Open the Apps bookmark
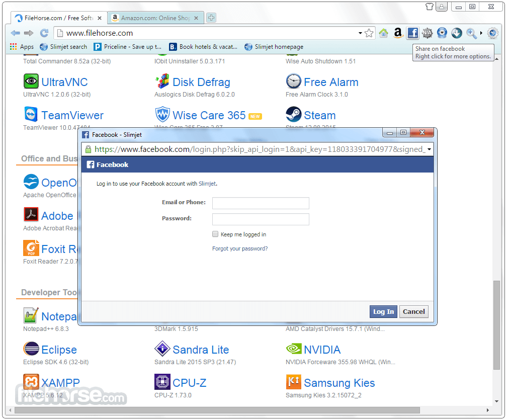 (x=22, y=47)
